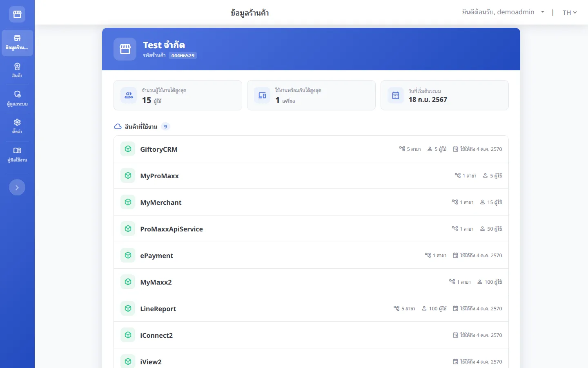Open ตั้งค่า settings in the sidebar

pos(17,126)
